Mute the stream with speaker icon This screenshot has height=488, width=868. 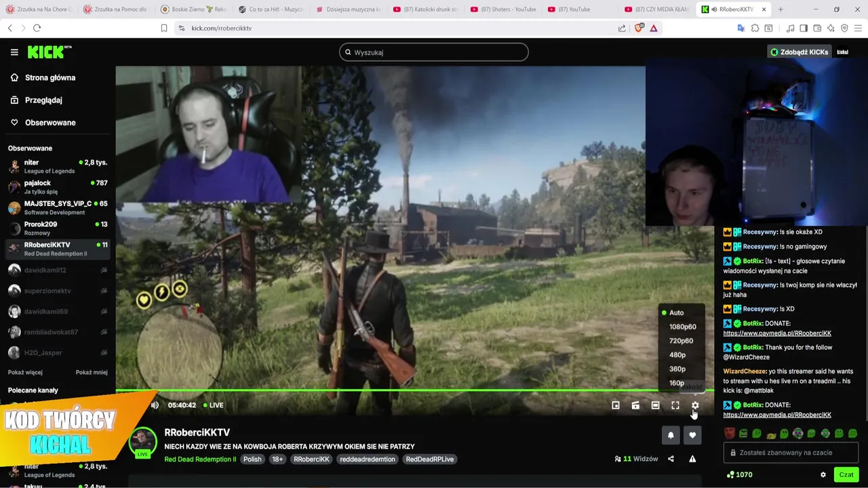click(x=155, y=405)
